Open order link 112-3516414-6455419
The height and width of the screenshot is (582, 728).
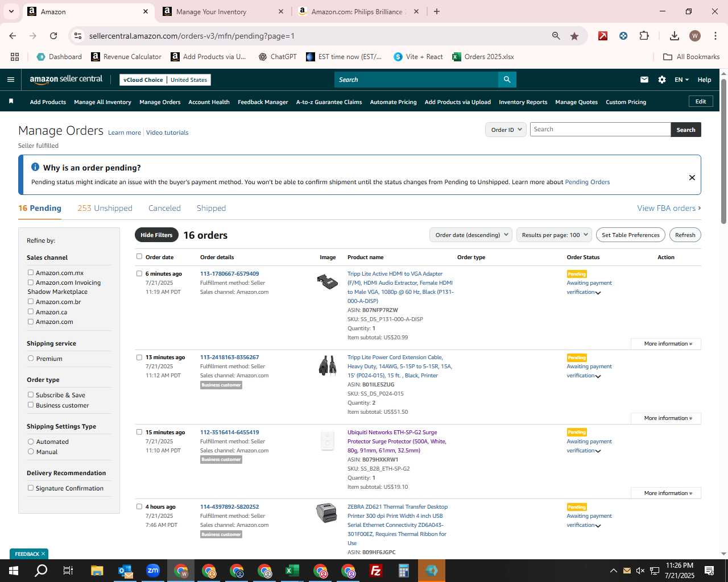click(x=229, y=433)
